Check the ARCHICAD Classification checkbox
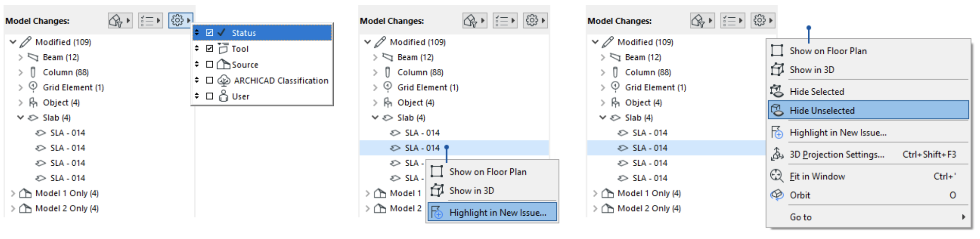980x239 pixels. [x=210, y=80]
